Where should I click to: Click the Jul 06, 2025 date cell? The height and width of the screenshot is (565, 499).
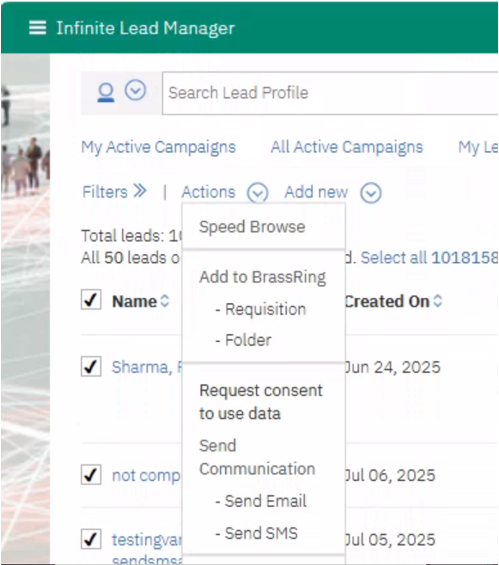click(390, 475)
